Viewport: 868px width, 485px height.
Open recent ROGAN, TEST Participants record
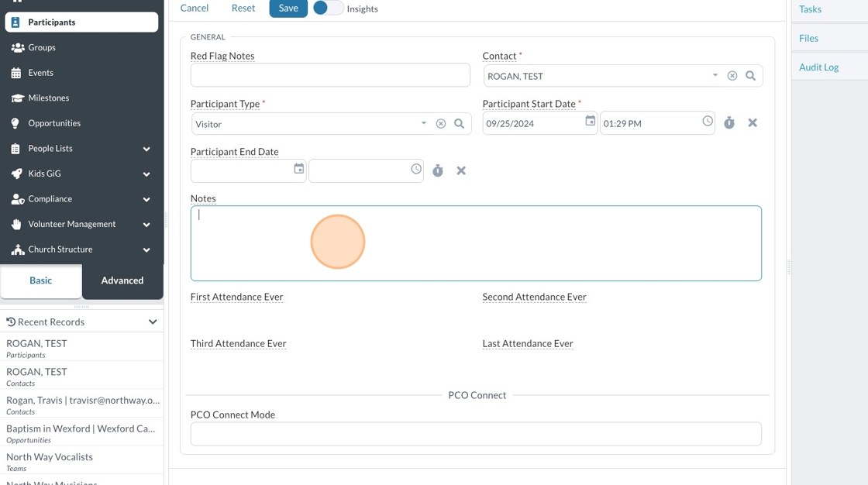[81, 348]
